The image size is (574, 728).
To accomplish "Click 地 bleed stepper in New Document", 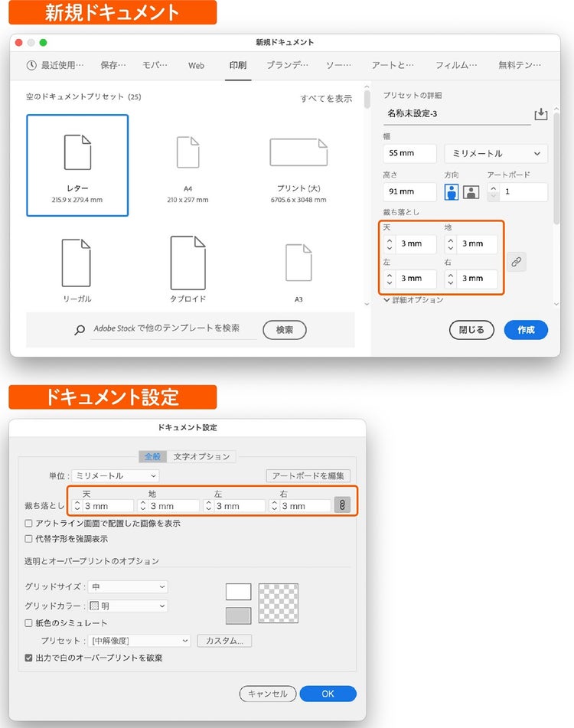I will [450, 243].
